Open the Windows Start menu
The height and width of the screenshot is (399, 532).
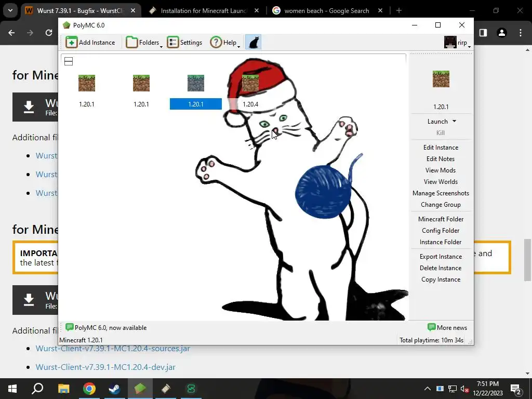pyautogui.click(x=12, y=389)
